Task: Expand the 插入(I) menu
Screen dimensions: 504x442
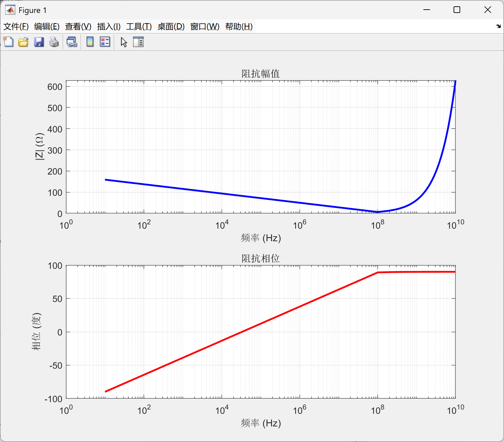Action: pyautogui.click(x=109, y=27)
